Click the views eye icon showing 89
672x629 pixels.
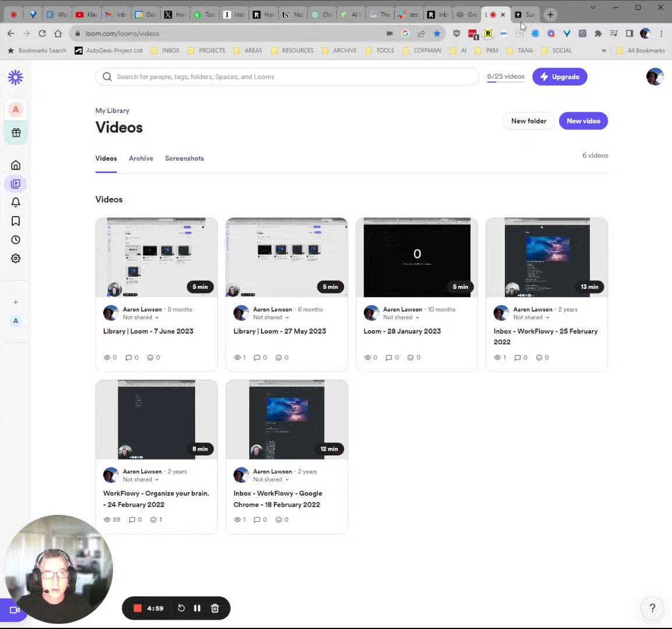(107, 520)
